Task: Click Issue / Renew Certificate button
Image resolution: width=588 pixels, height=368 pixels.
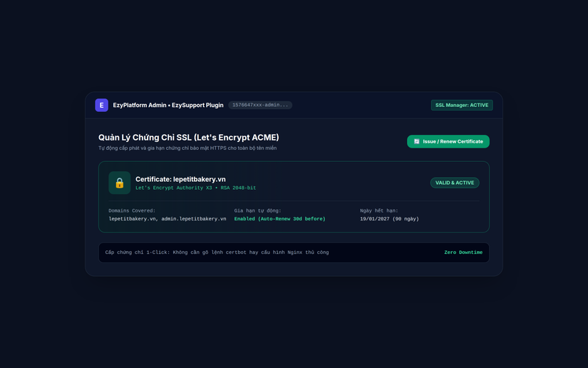Action: click(448, 141)
